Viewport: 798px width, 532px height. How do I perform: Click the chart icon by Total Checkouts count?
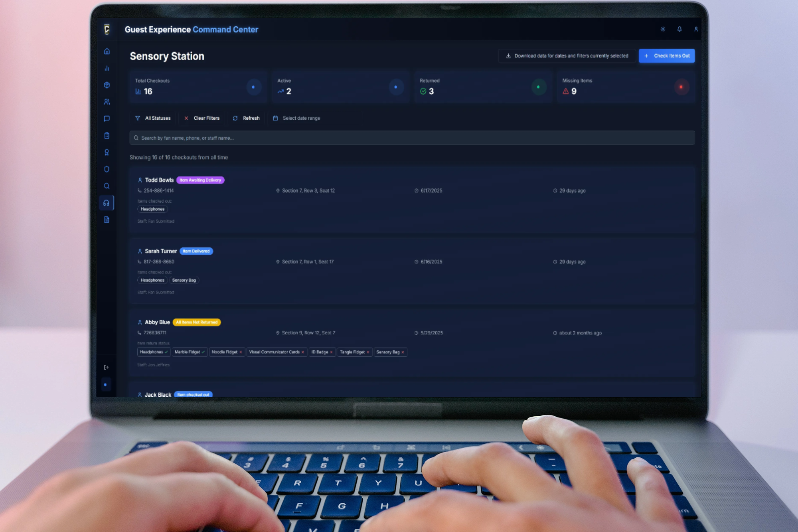pos(138,91)
